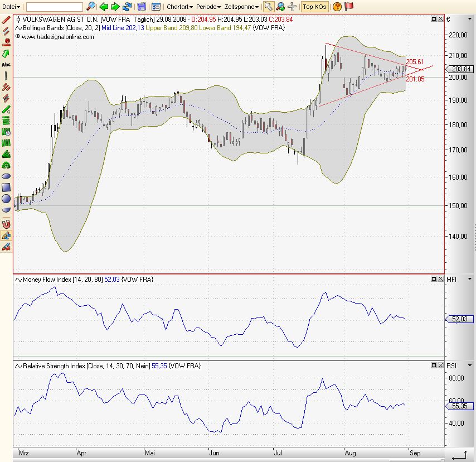Select the circle drawing tool
This screenshot has height=462, width=476.
(6, 199)
